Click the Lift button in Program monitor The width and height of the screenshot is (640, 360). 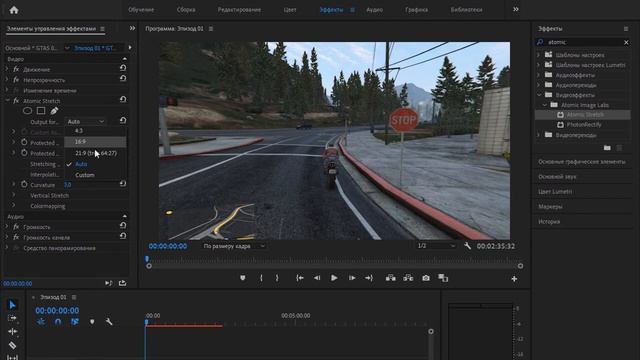[x=391, y=278]
